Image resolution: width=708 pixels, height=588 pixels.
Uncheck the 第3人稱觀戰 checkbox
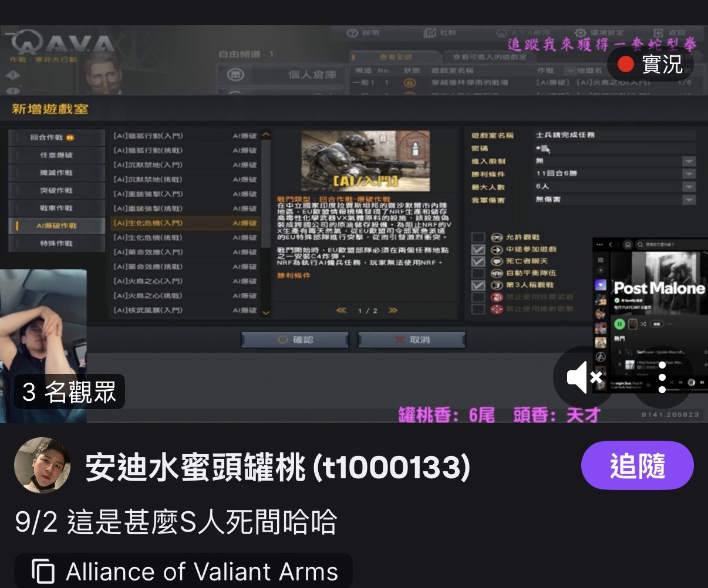click(478, 285)
